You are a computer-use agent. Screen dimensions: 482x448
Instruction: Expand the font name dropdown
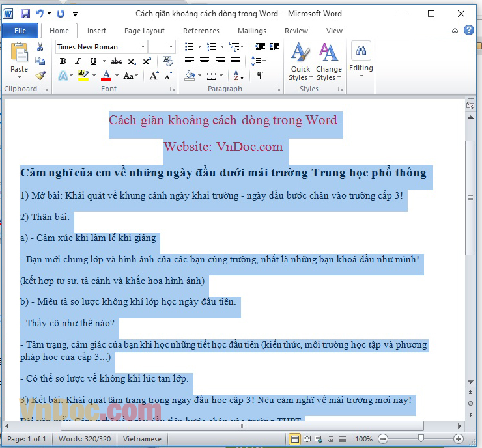(x=143, y=47)
